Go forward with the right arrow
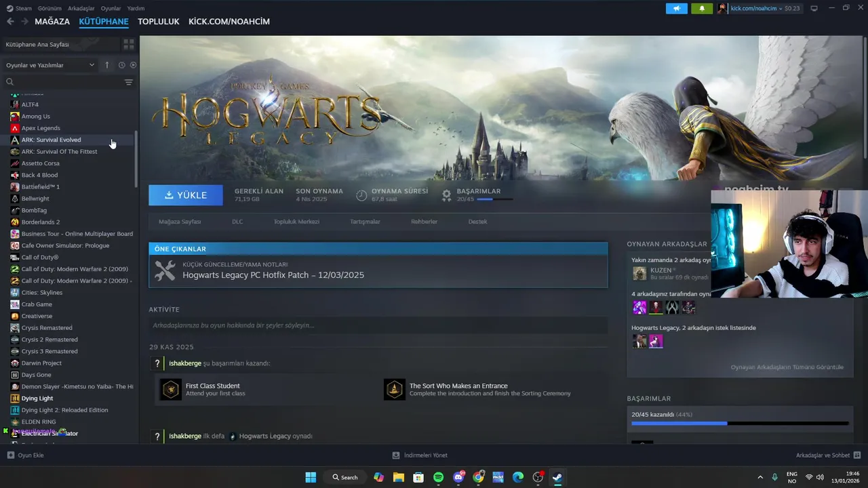This screenshot has height=488, width=868. (x=24, y=22)
